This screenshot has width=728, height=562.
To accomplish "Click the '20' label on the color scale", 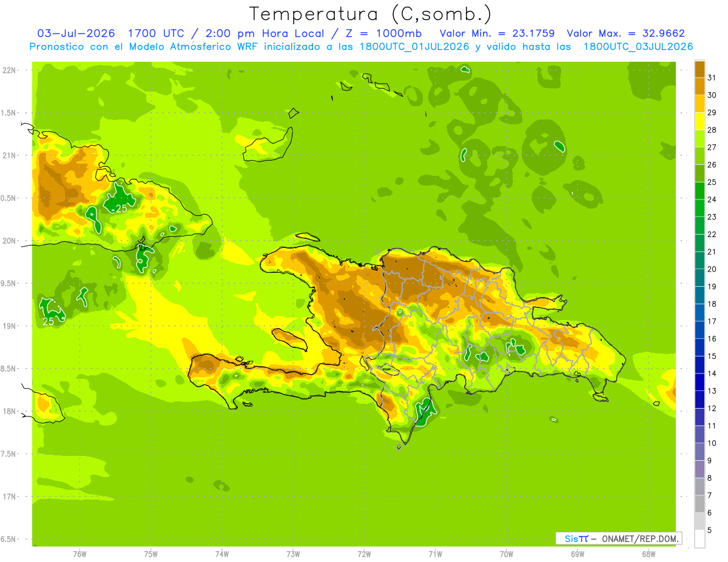I will tap(712, 269).
